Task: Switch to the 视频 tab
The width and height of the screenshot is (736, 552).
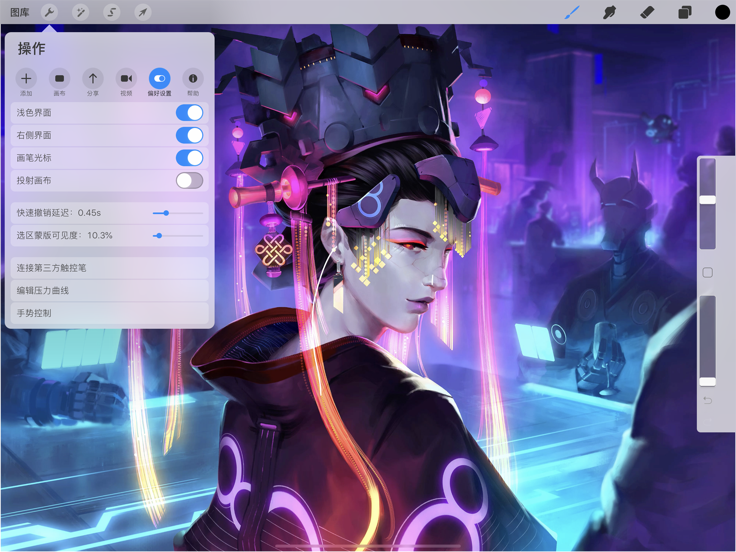Action: (x=126, y=82)
